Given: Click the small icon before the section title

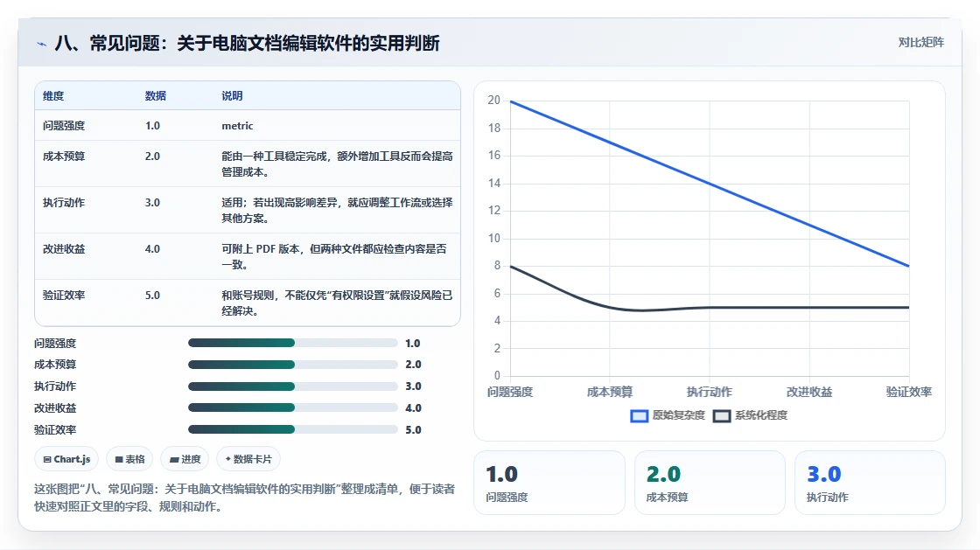Looking at the screenshot, I should [41, 44].
